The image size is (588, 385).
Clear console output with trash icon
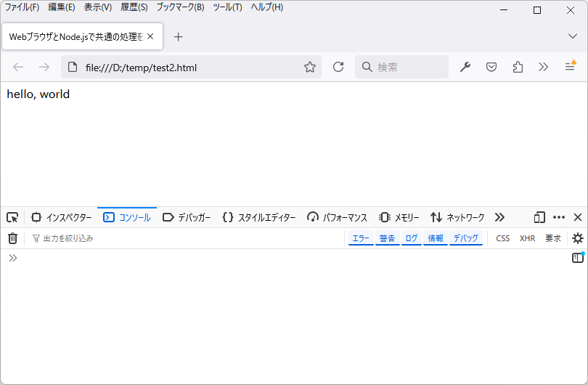(12, 238)
